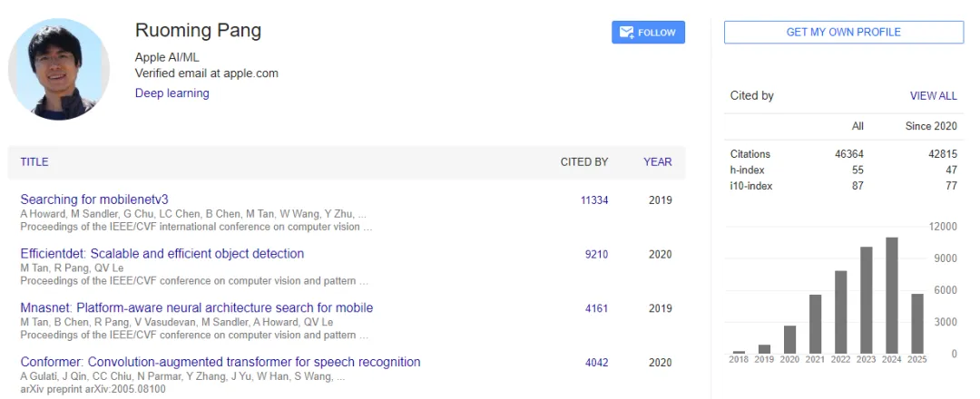The height and width of the screenshot is (399, 980).
Task: View the 4161 citations of Mnasnet
Action: pos(596,308)
